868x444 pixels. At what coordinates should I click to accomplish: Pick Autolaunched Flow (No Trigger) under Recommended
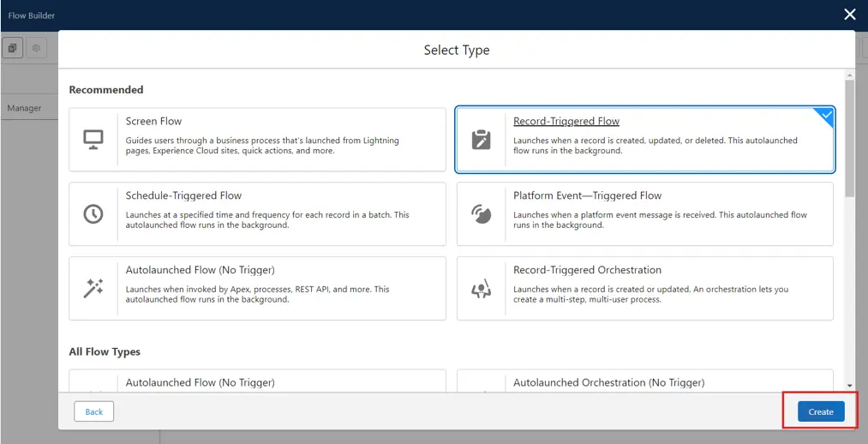[x=200, y=270]
